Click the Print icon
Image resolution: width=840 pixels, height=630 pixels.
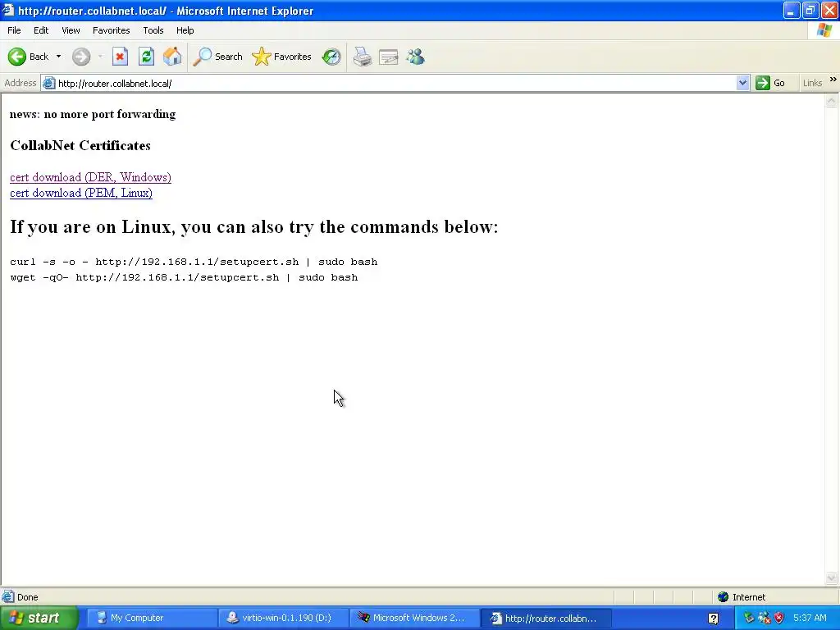(x=363, y=57)
